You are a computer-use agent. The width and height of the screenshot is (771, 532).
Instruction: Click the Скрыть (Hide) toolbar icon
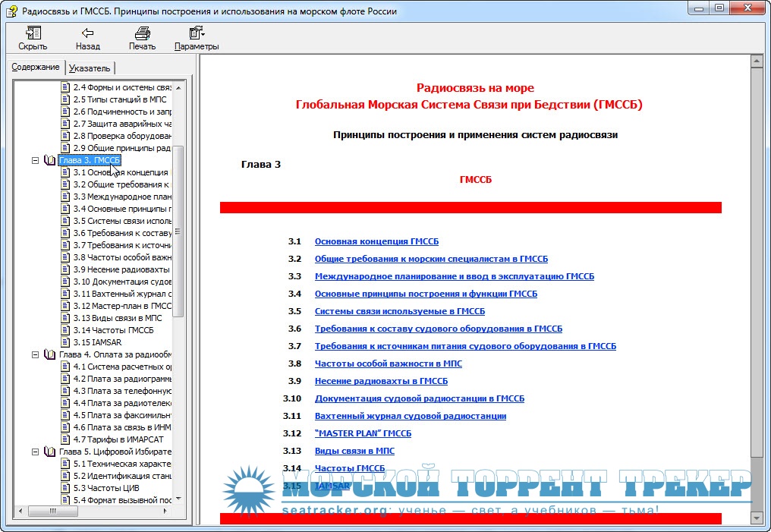pos(33,33)
